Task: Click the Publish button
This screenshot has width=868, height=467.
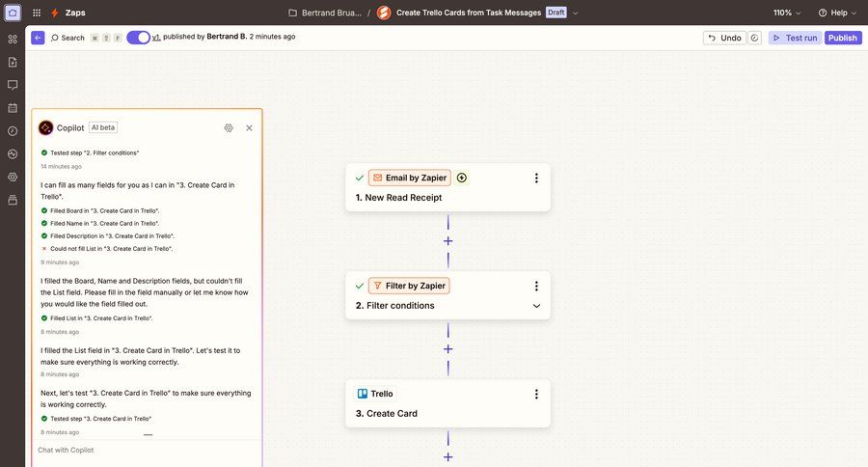Action: [843, 38]
